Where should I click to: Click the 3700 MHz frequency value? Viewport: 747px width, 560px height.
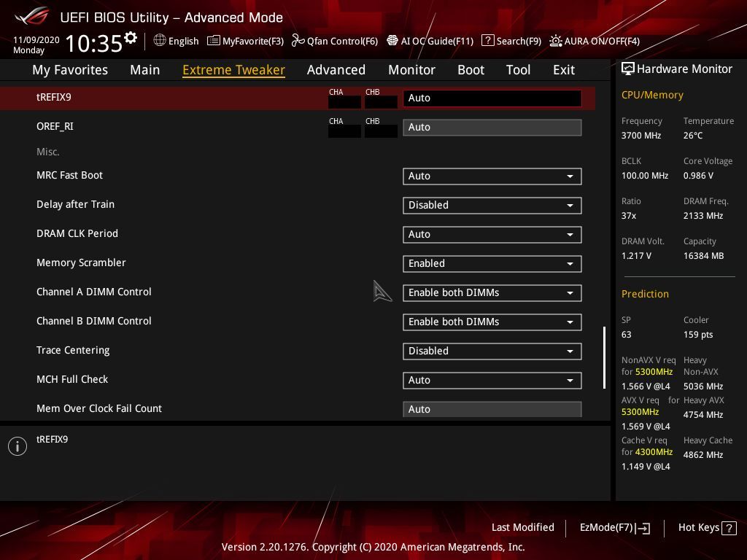(x=641, y=136)
